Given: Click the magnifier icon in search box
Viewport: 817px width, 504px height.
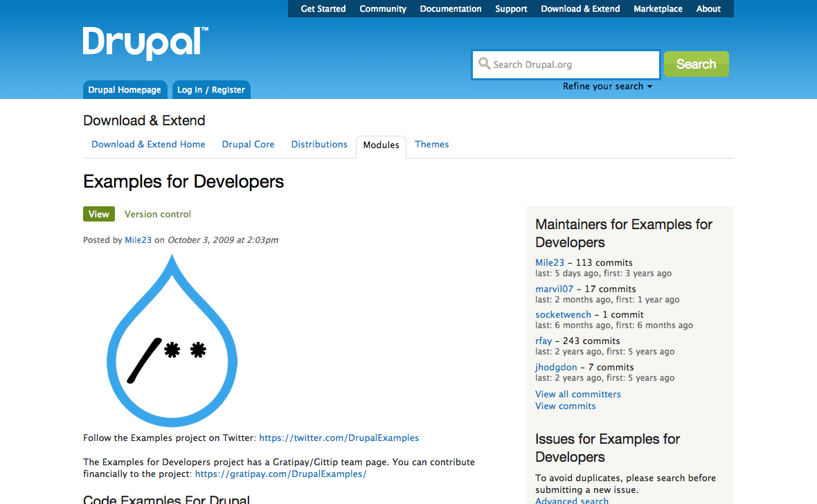Looking at the screenshot, I should click(484, 64).
